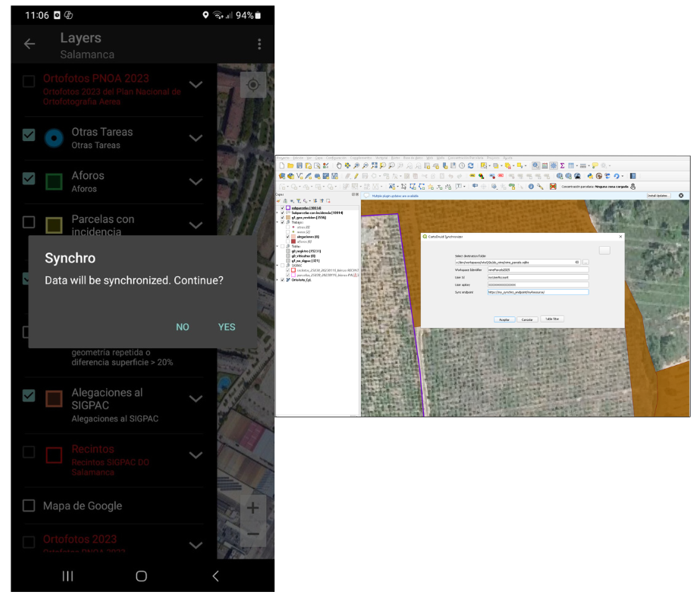700x601 pixels.
Task: Toggle the Alegaciones al SIGPAC checkbox
Action: [29, 395]
